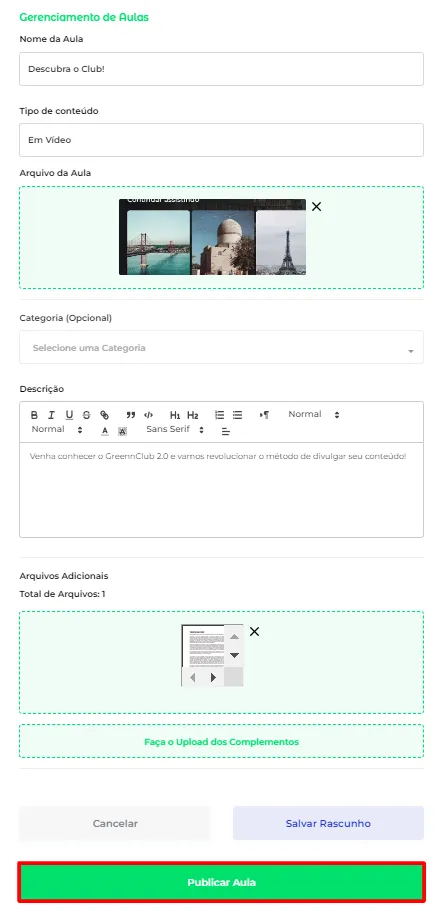Open the Selecione uma Categoria dropdown
The image size is (438, 911).
(x=221, y=347)
